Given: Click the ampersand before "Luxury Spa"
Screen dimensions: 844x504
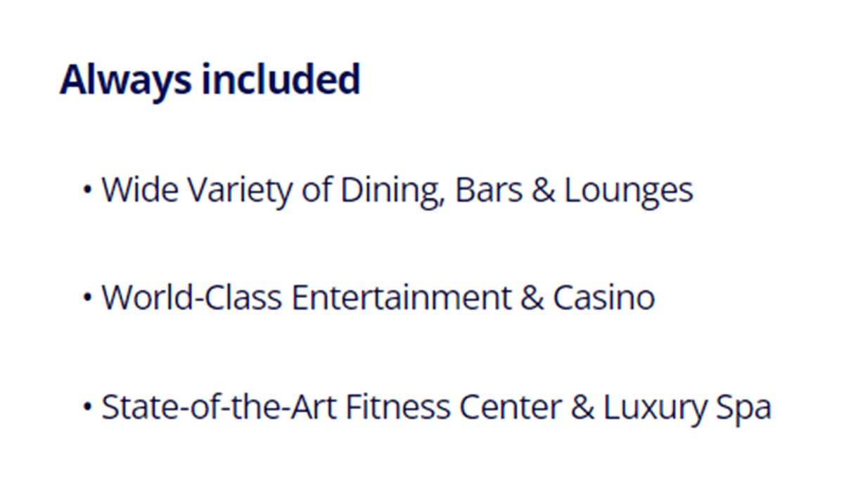Looking at the screenshot, I should tap(582, 407).
